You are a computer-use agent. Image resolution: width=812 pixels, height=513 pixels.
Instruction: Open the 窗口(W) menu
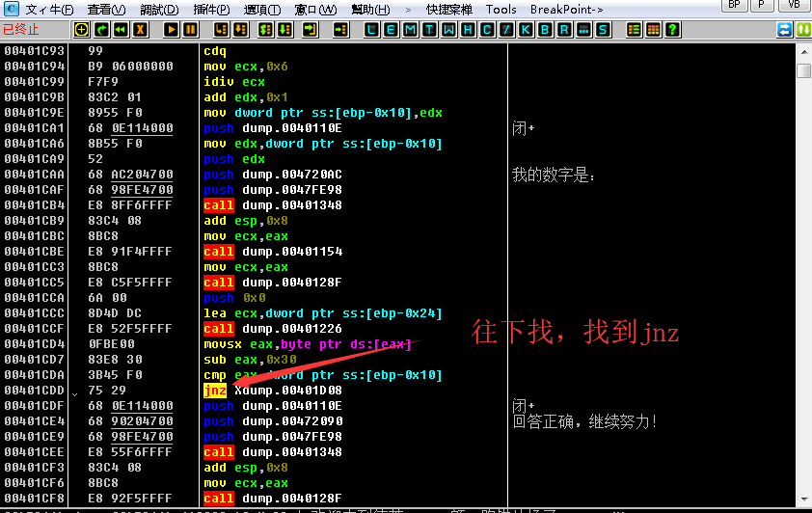pyautogui.click(x=315, y=10)
